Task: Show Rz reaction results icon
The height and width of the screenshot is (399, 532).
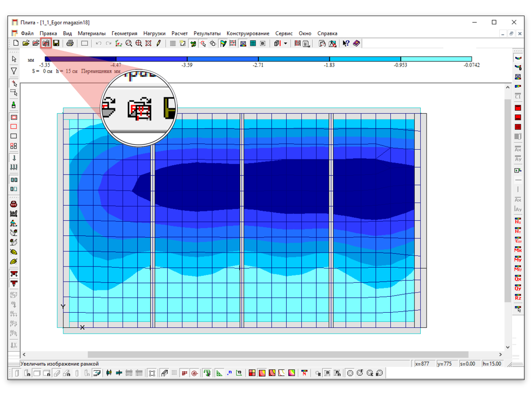Action: pos(517,297)
